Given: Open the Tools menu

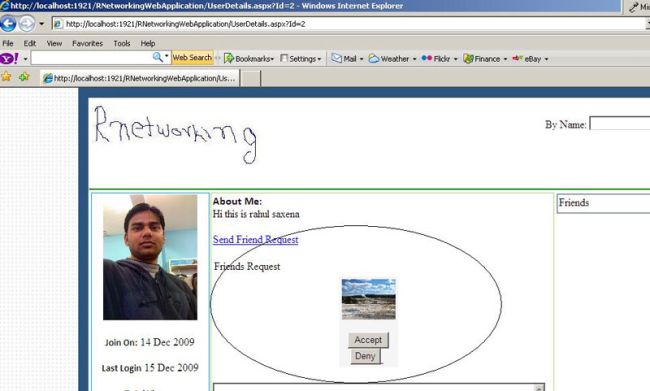Looking at the screenshot, I should pyautogui.click(x=122, y=44).
